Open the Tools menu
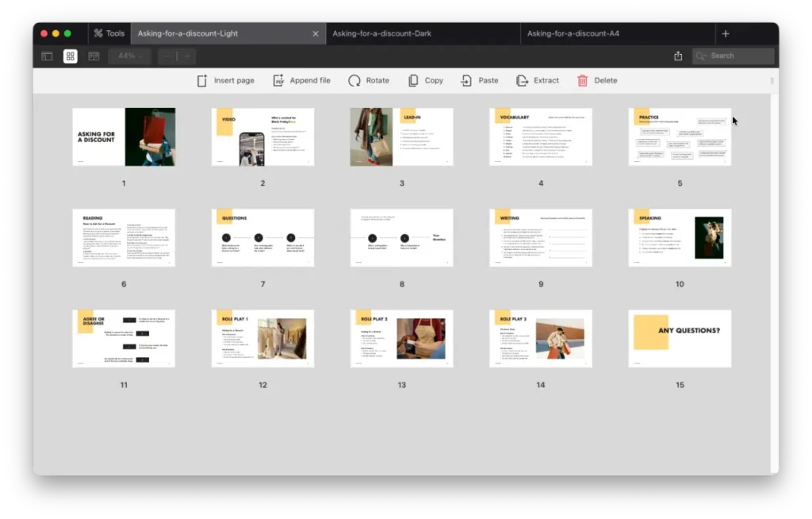This screenshot has height=519, width=812. (x=109, y=33)
